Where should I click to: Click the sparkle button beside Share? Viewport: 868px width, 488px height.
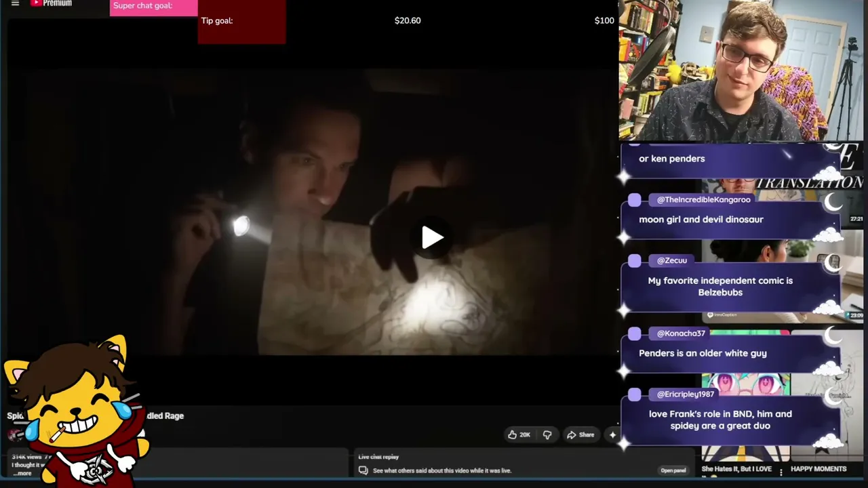612,434
